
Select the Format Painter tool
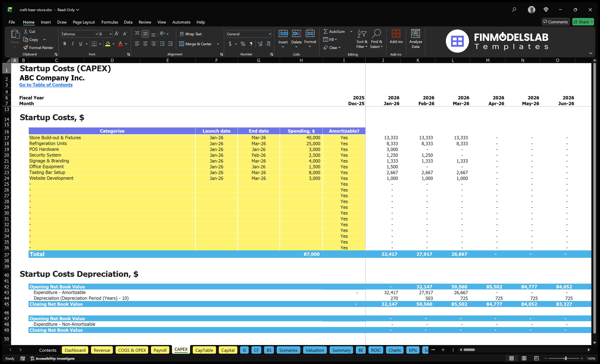(x=38, y=48)
